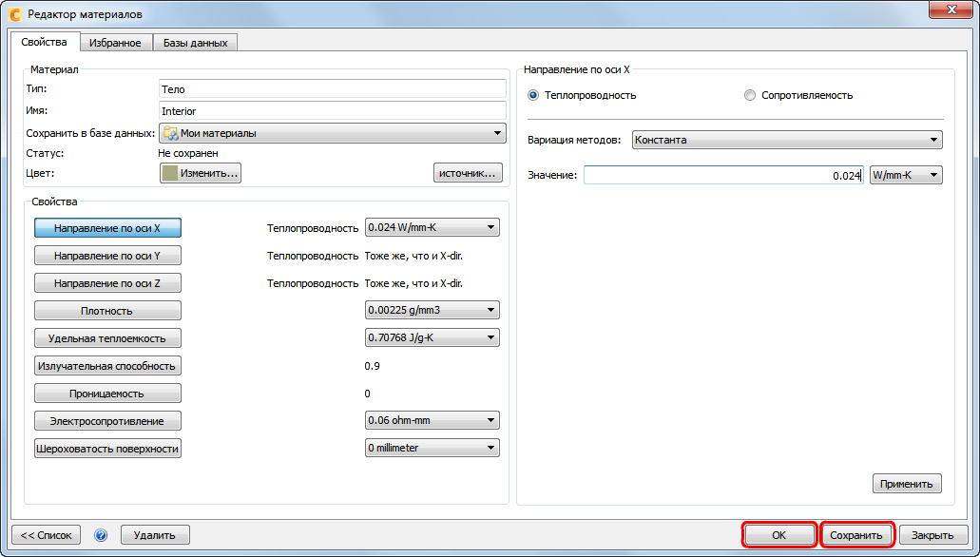
Task: Switch to the Избранное tab
Action: click(115, 43)
